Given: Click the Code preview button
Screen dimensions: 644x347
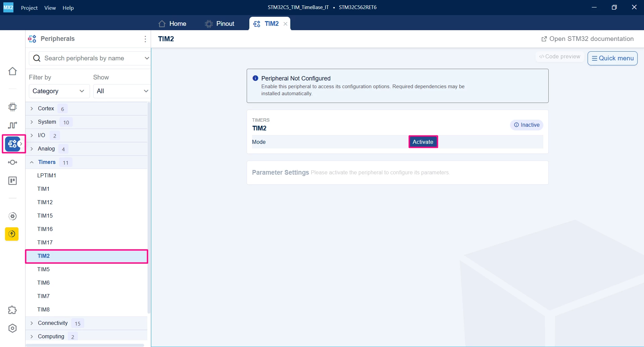Looking at the screenshot, I should pyautogui.click(x=560, y=57).
